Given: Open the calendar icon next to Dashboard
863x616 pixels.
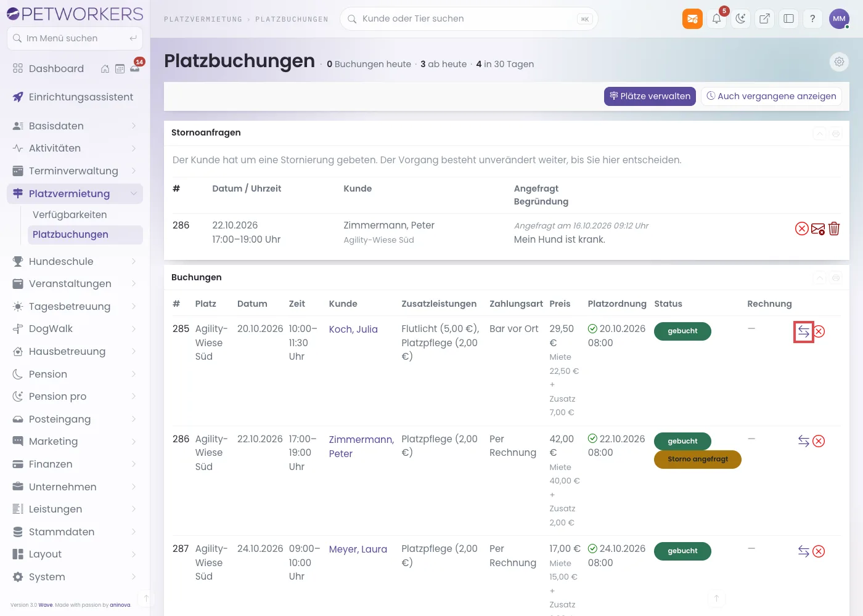Looking at the screenshot, I should pos(120,69).
